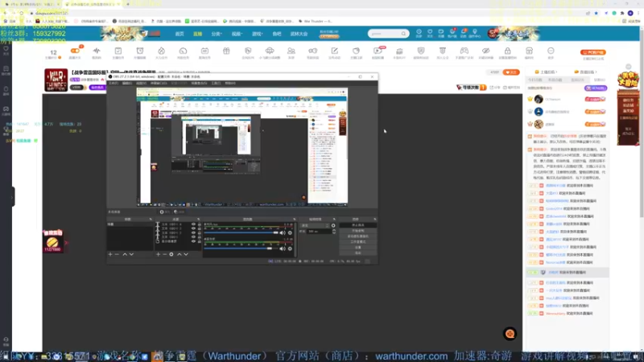The height and width of the screenshot is (362, 644).
Task: Open 武林大会 in Douyu navigation
Action: pyautogui.click(x=299, y=34)
